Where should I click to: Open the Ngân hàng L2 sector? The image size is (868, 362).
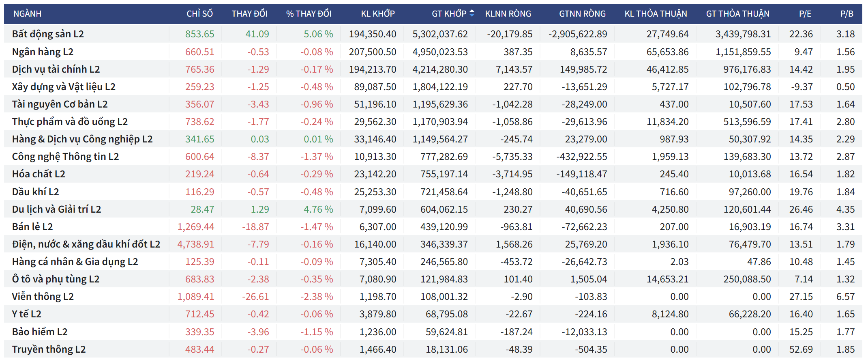pos(43,52)
